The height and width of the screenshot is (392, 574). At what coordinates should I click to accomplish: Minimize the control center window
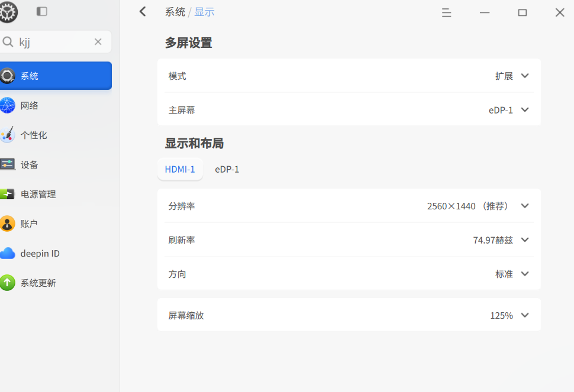point(485,12)
